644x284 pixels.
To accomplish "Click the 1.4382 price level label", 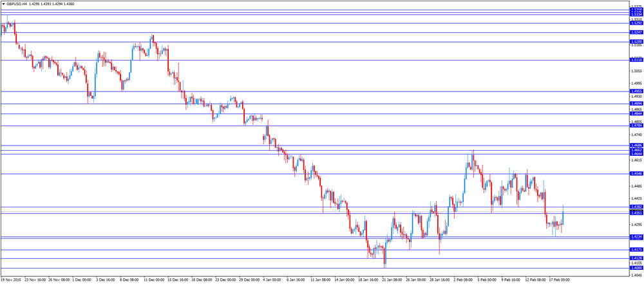I will click(636, 207).
